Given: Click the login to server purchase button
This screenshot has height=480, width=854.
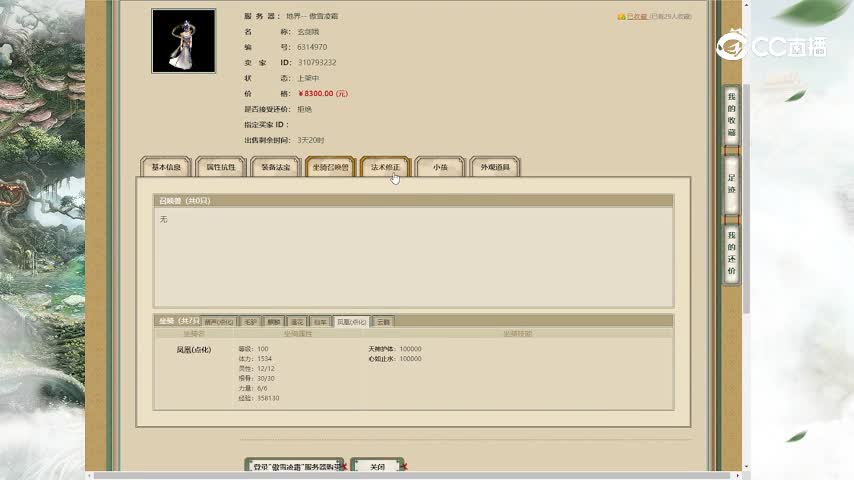Looking at the screenshot, I should [x=295, y=467].
